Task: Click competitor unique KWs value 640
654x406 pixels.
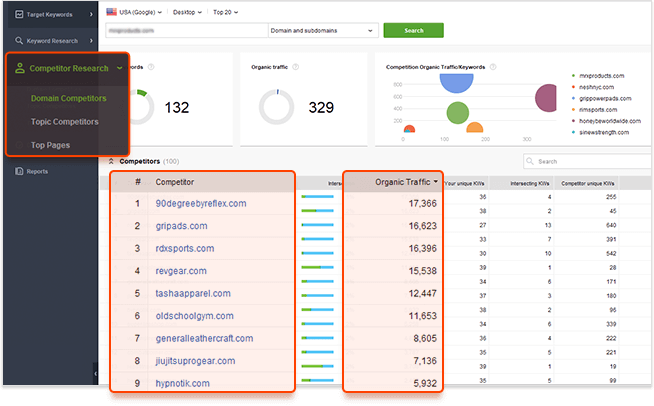Action: click(x=611, y=225)
